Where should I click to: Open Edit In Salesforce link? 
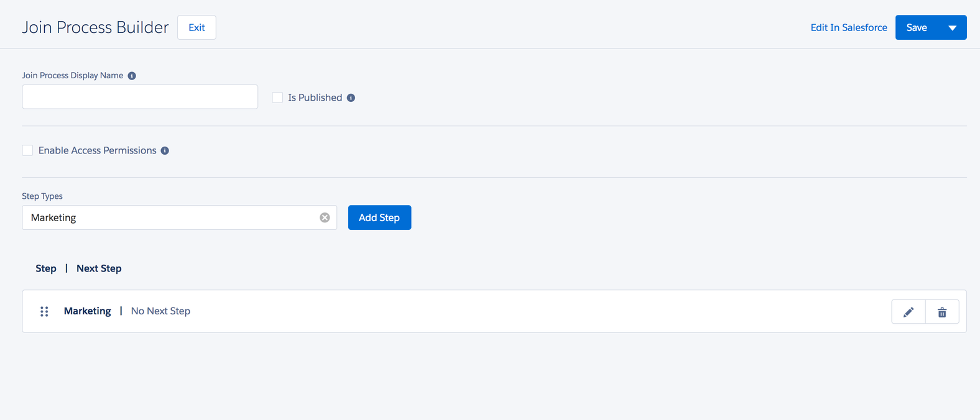click(849, 27)
